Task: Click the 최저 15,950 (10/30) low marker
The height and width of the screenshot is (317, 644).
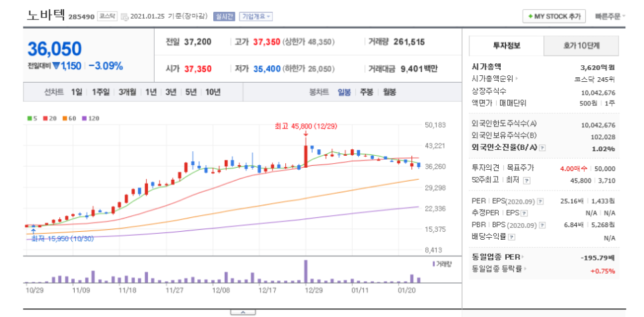Action: click(x=63, y=238)
